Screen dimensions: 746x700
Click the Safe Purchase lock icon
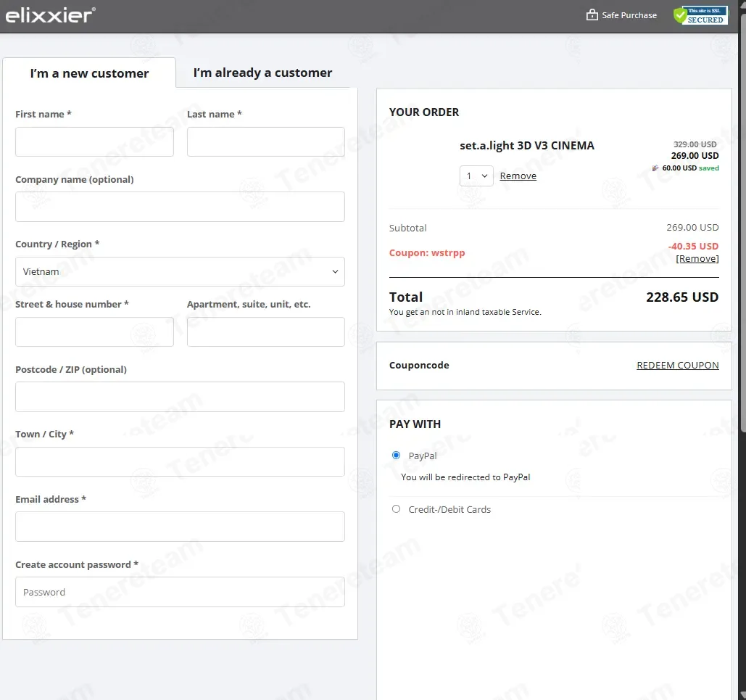coord(592,15)
